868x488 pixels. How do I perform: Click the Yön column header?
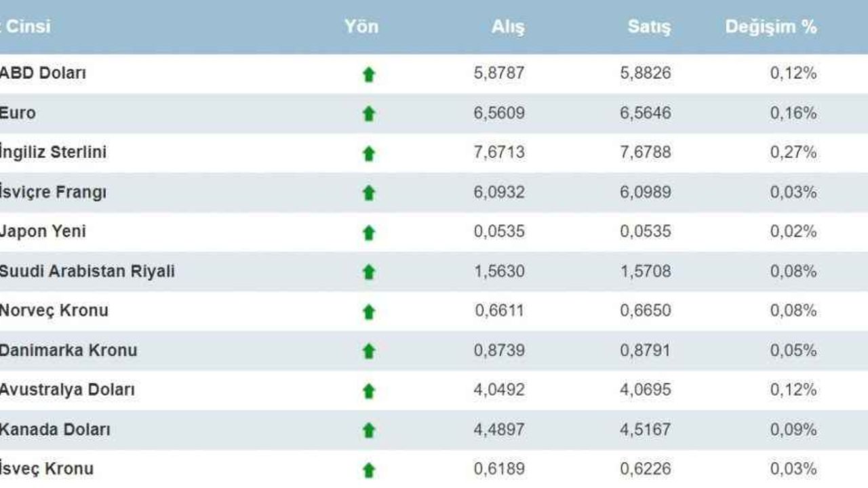pos(361,27)
